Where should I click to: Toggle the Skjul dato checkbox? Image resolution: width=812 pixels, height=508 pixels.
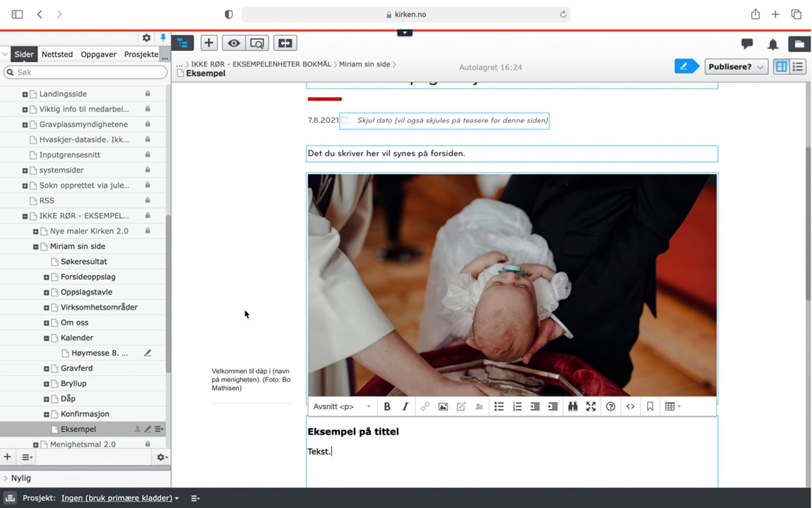tap(345, 120)
